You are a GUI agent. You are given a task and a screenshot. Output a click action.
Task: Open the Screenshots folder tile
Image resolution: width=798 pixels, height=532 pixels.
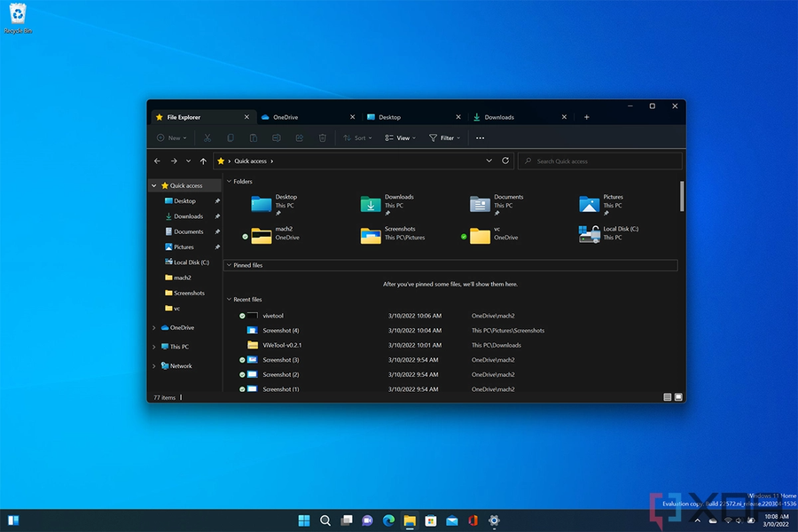click(393, 234)
